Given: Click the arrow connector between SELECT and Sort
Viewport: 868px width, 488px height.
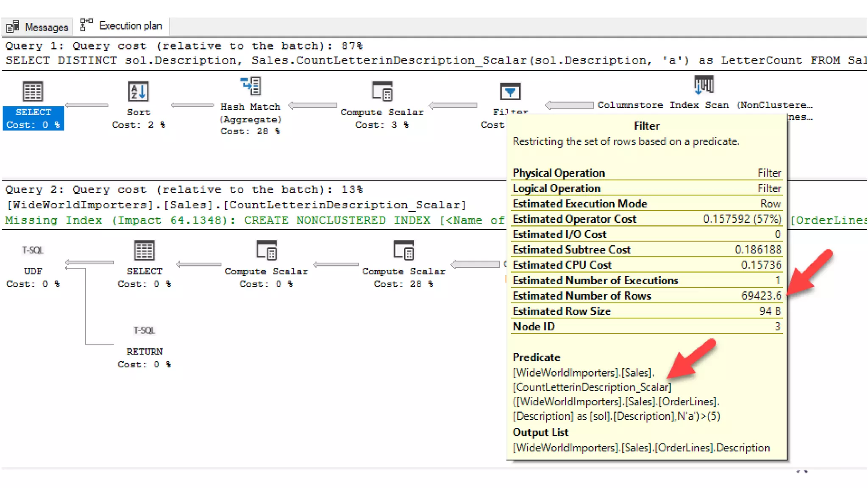Looking at the screenshot, I should 86,105.
